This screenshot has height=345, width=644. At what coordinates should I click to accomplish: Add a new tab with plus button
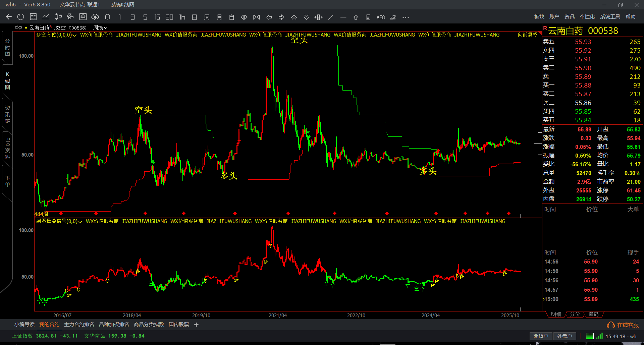[196, 325]
